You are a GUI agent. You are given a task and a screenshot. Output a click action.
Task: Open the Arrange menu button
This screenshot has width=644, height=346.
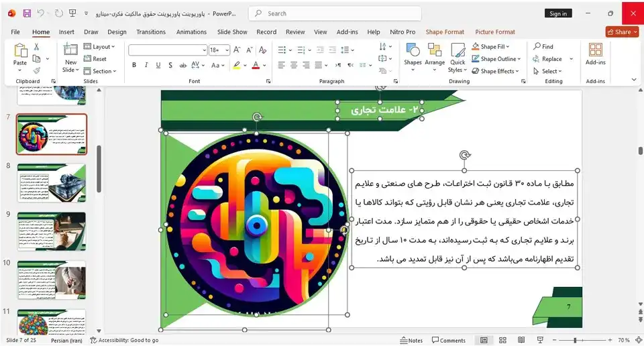(x=435, y=57)
